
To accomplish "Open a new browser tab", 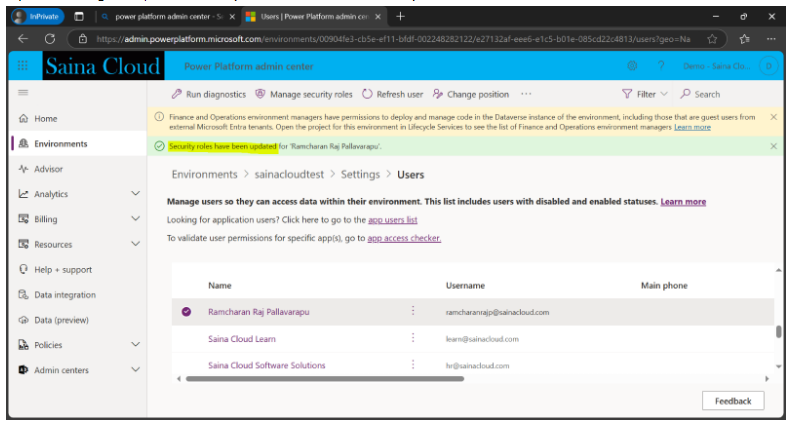I will [x=400, y=17].
